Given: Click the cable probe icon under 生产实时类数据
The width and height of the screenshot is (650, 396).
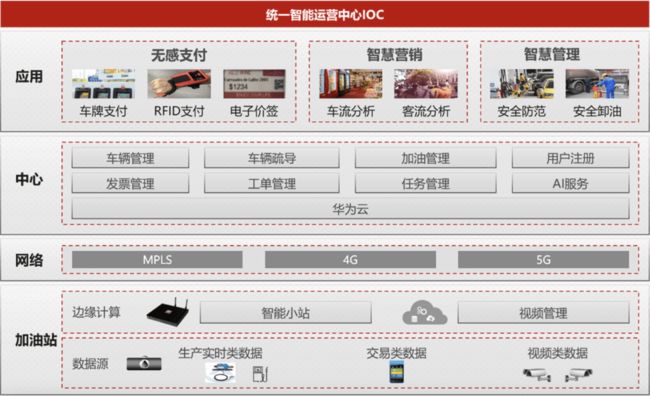Looking at the screenshot, I should point(221,372).
